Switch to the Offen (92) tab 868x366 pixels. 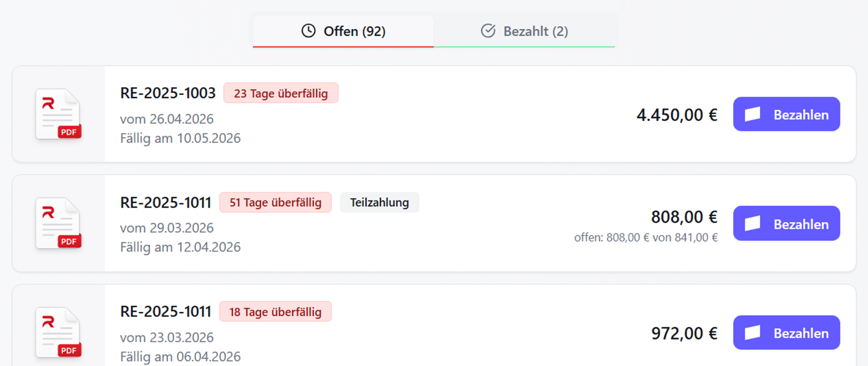tap(343, 31)
